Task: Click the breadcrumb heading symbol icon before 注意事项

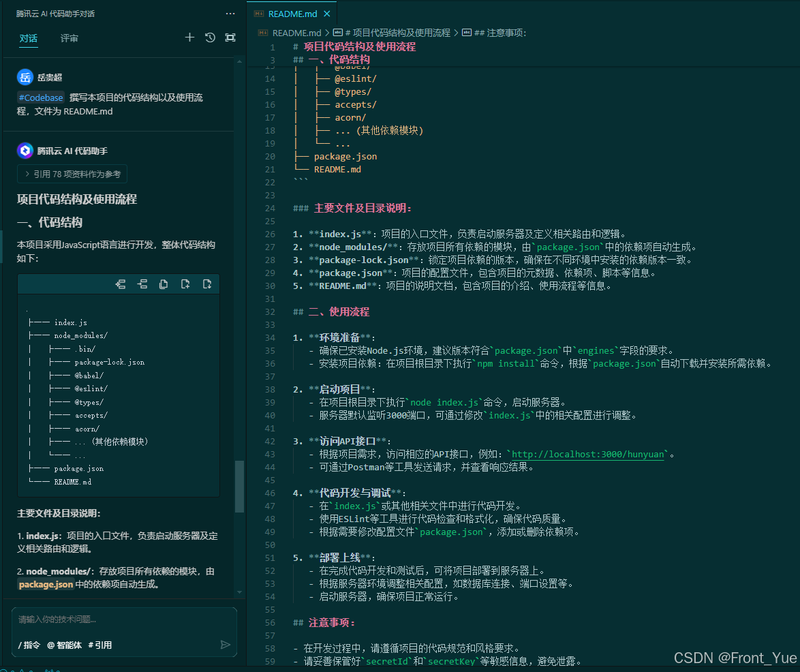Action: [466, 33]
